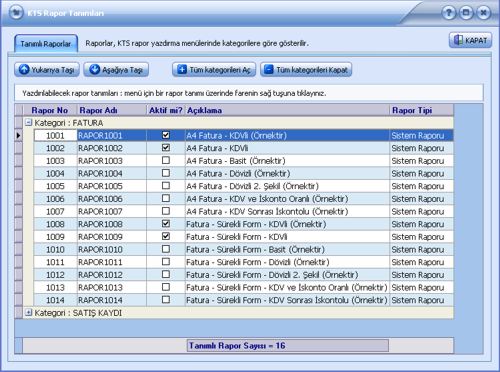Select the RAPOR1001 name cell
The height and width of the screenshot is (372, 500).
pos(112,135)
